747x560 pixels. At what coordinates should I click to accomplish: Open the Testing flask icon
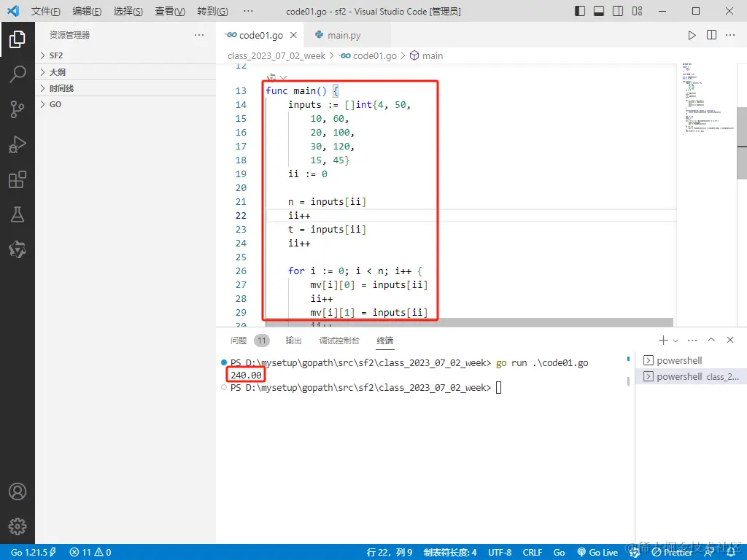click(x=18, y=214)
